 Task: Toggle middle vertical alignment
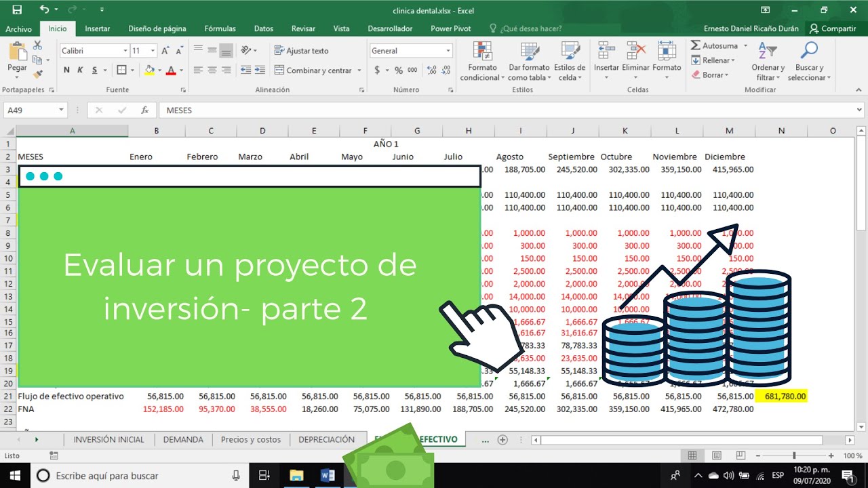coord(212,51)
